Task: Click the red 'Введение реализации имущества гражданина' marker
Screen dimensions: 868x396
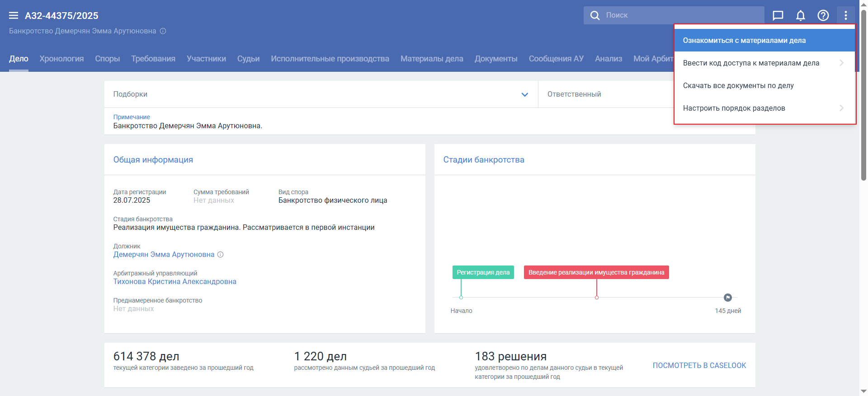Action: coord(596,272)
